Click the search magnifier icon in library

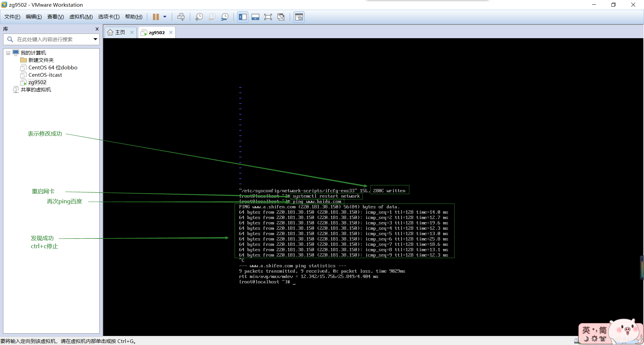click(10, 40)
